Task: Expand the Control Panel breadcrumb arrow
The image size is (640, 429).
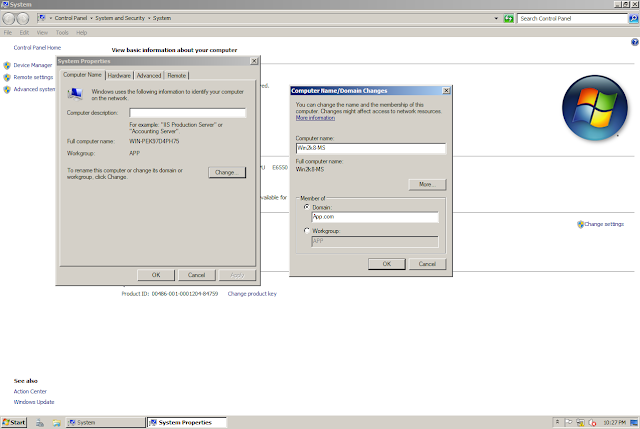Action: [91, 18]
